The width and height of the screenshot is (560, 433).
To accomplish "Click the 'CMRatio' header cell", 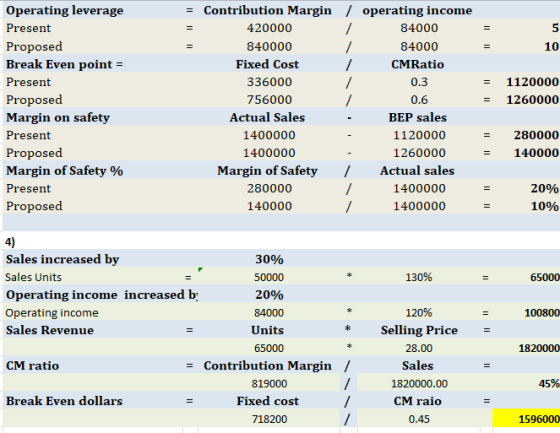I will point(418,64).
